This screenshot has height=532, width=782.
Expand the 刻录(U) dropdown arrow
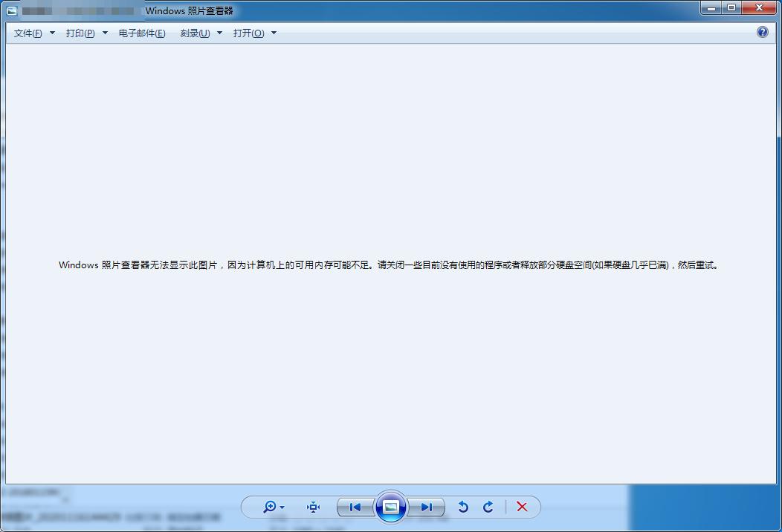219,33
